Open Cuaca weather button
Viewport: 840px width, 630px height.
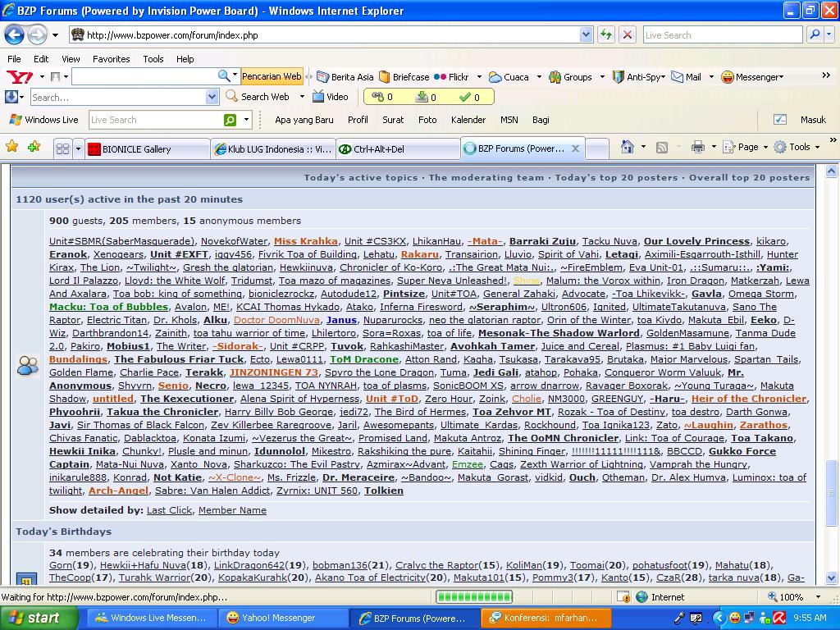(509, 76)
